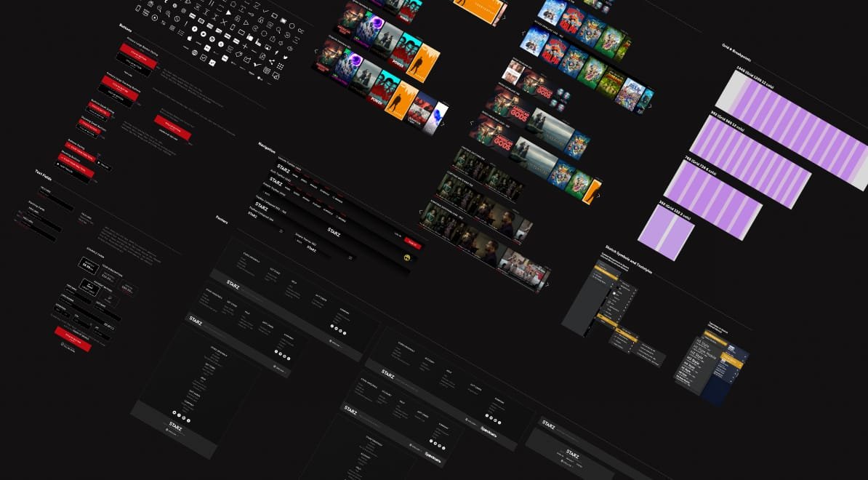Select the 'Grid & Breakpoints' section heading

tap(736, 52)
